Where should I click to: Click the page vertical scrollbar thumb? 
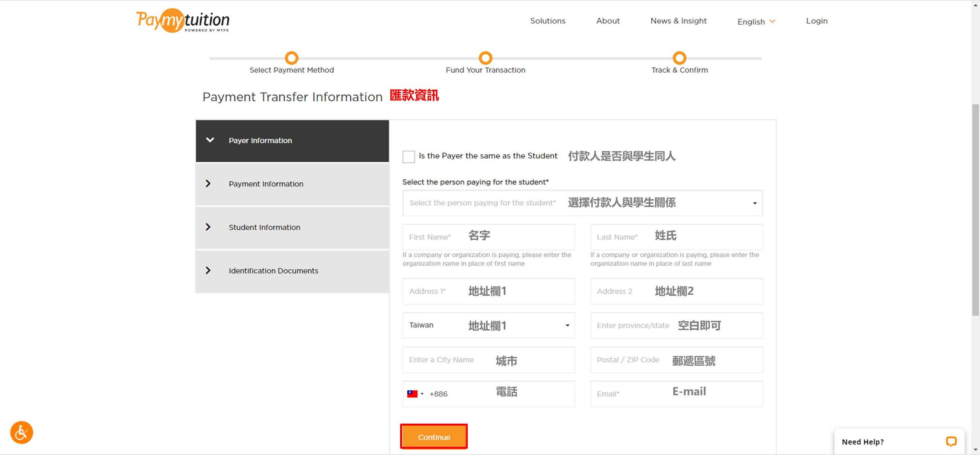coord(975,209)
